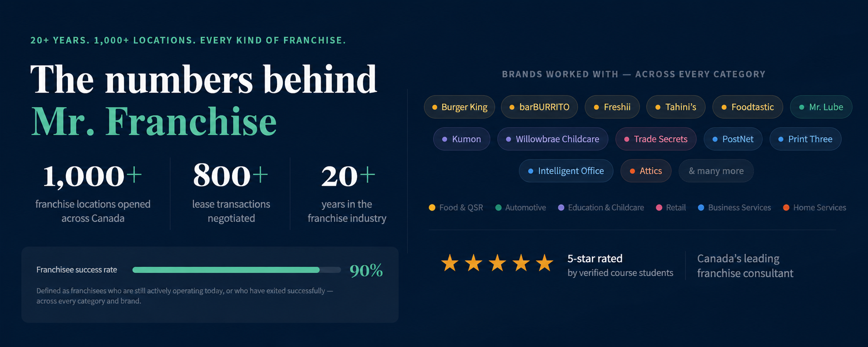The image size is (868, 347).
Task: Click the first gold rating star
Action: click(x=450, y=263)
